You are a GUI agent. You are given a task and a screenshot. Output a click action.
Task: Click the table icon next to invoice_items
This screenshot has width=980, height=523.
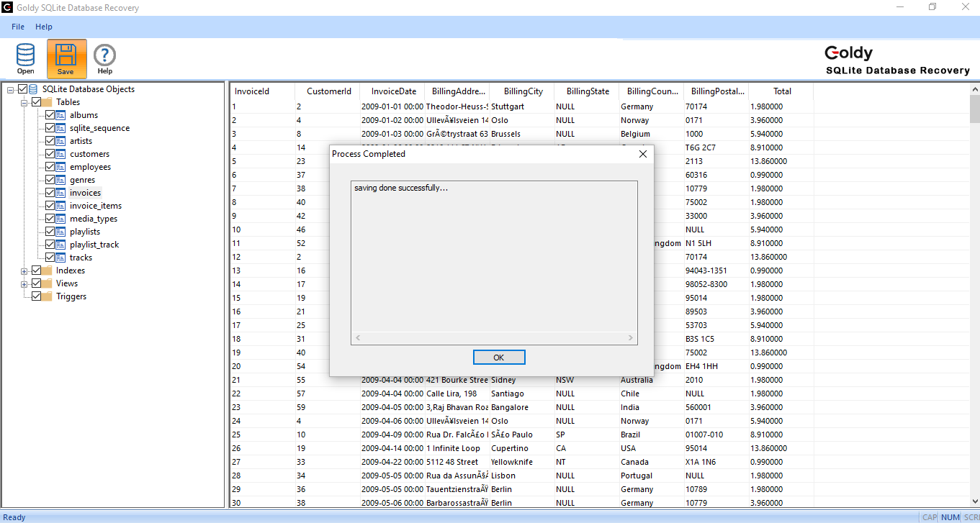61,206
